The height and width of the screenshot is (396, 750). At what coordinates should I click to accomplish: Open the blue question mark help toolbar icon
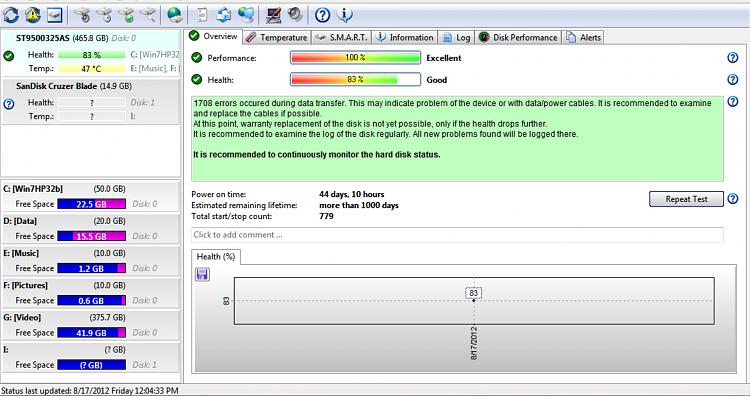322,15
